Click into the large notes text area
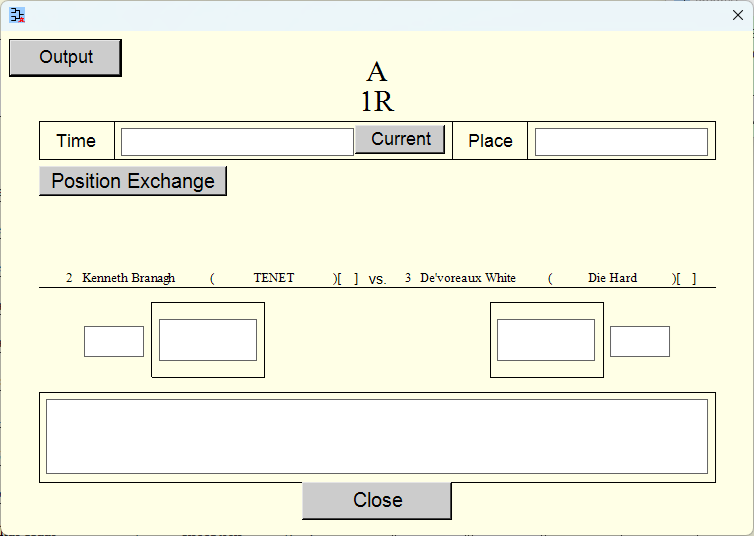754x536 pixels. (377, 436)
